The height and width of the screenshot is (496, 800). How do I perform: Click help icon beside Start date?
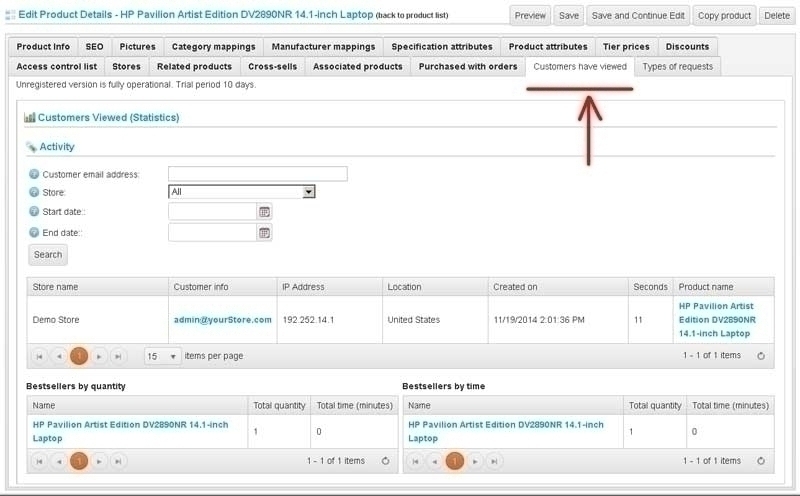pos(34,211)
